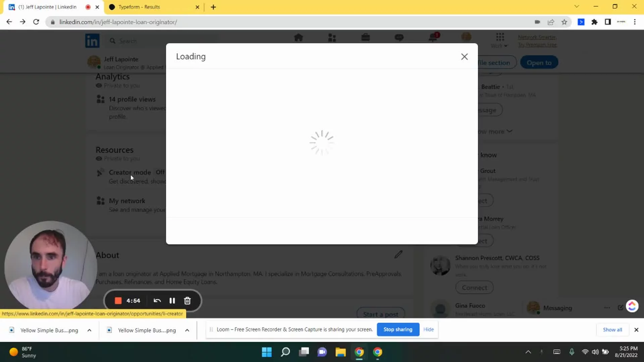Hide the Loom screen sharing bar
This screenshot has height=362, width=644.
pyautogui.click(x=428, y=329)
